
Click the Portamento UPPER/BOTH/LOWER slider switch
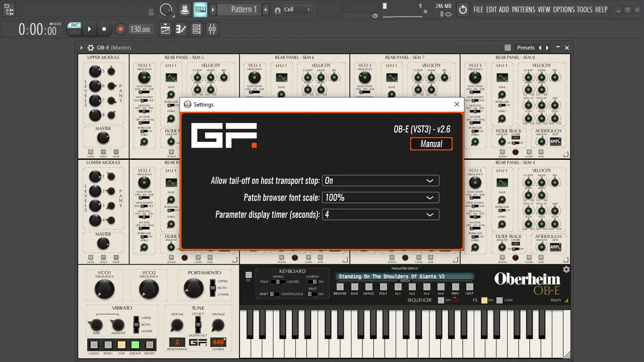(x=213, y=288)
